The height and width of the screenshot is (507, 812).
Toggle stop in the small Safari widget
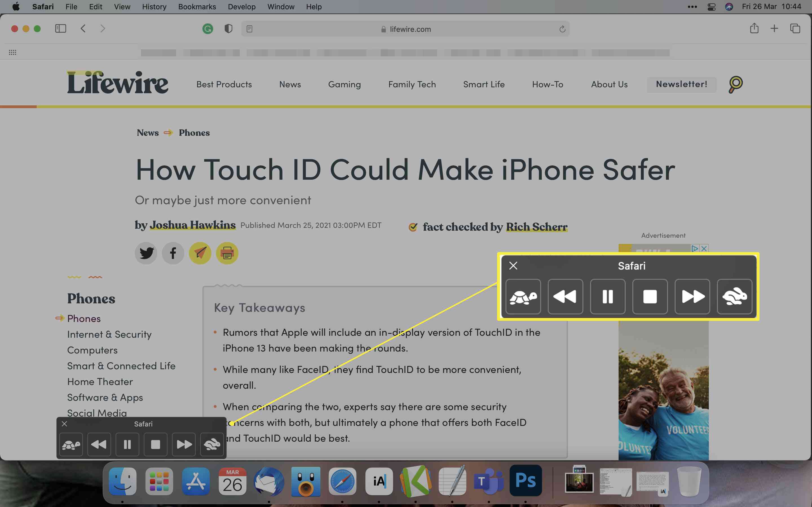tap(155, 444)
